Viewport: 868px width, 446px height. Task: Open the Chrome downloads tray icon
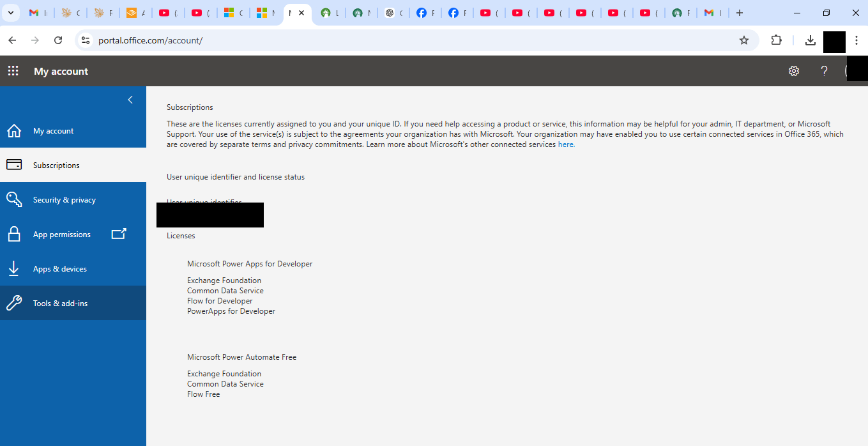(811, 40)
